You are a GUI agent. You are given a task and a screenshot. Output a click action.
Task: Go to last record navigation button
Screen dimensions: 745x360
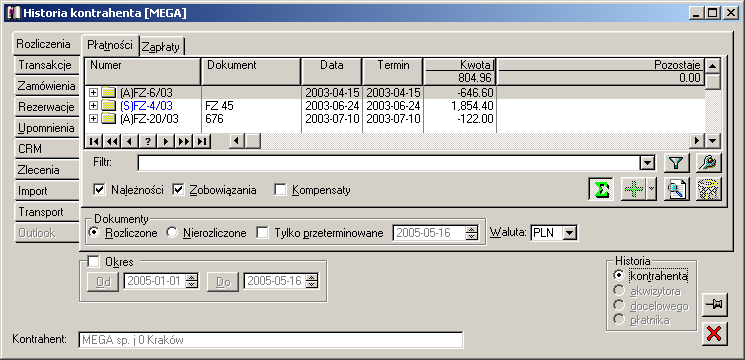(201, 141)
